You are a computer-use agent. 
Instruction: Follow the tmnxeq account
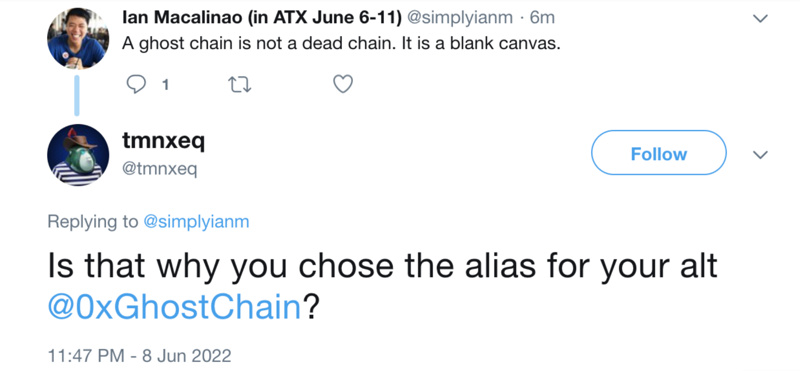pyautogui.click(x=659, y=153)
